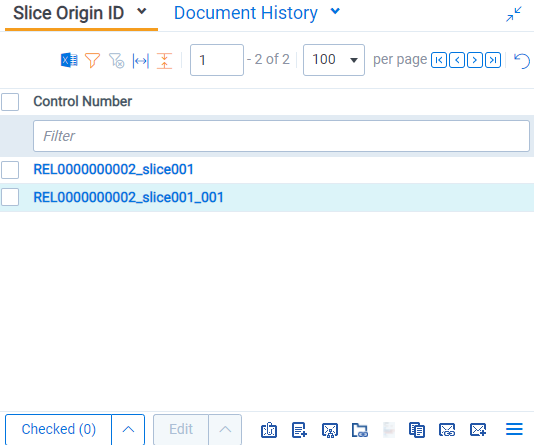
Task: Click the Control Number Filter text field
Action: pyautogui.click(x=281, y=136)
